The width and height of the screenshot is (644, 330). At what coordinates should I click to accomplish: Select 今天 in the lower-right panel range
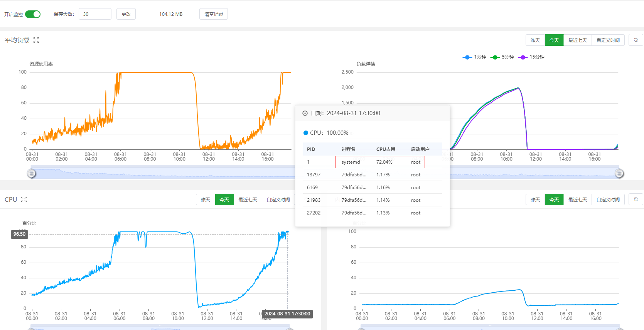(x=554, y=199)
